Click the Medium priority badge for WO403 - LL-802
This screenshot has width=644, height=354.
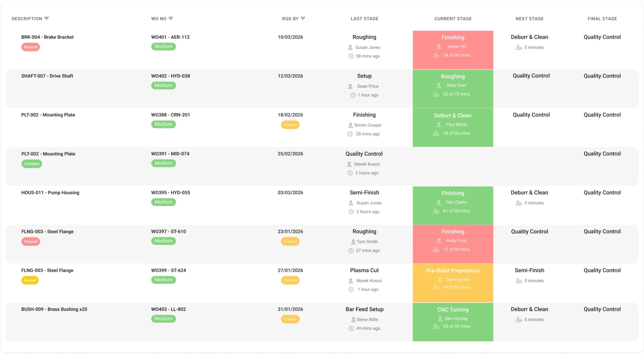coord(164,319)
